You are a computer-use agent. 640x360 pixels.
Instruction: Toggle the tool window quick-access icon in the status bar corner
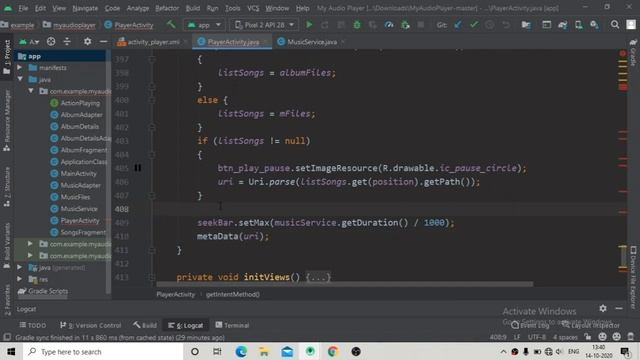click(x=7, y=337)
